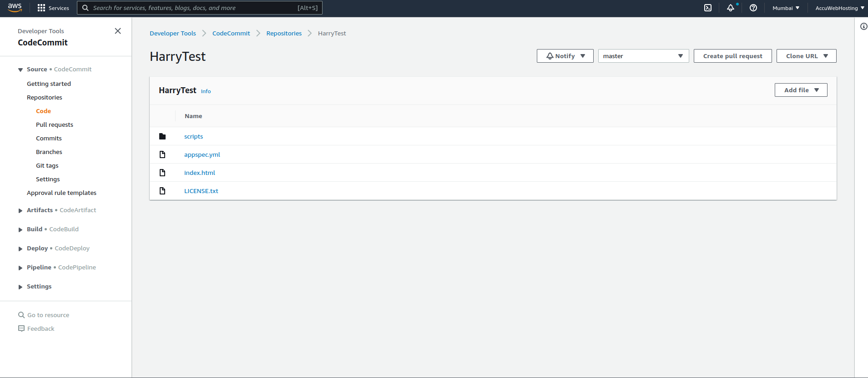Click the Services label in top bar
The height and width of the screenshot is (378, 868).
coord(59,8)
